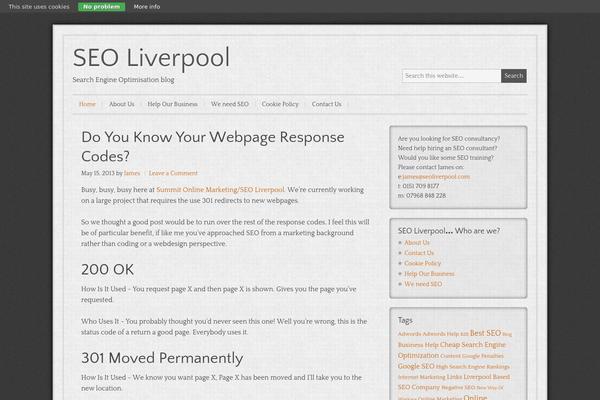Open the post title Do You Know Your Webpage Response Codes
Image resolution: width=600 pixels, height=400 pixels.
pyautogui.click(x=213, y=147)
